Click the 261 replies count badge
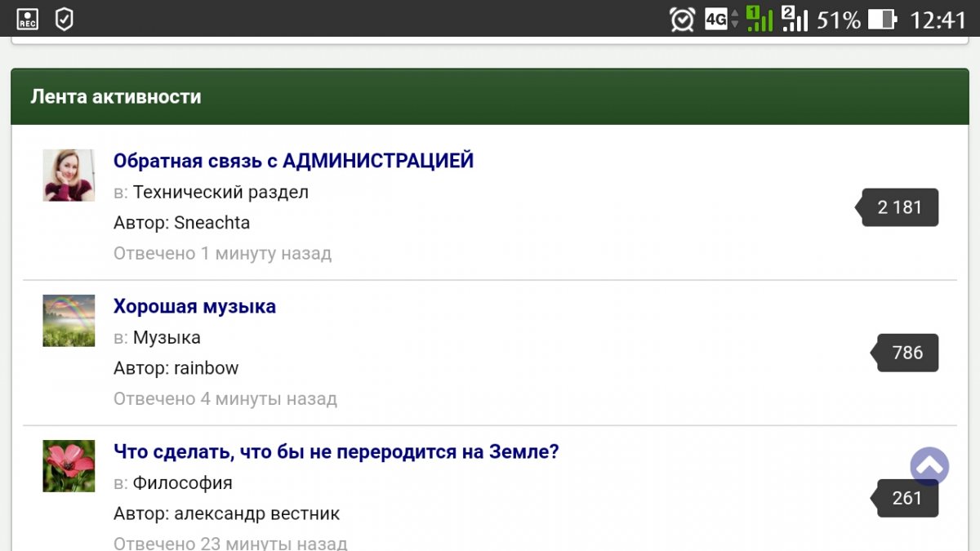The image size is (980, 551). pos(907,498)
